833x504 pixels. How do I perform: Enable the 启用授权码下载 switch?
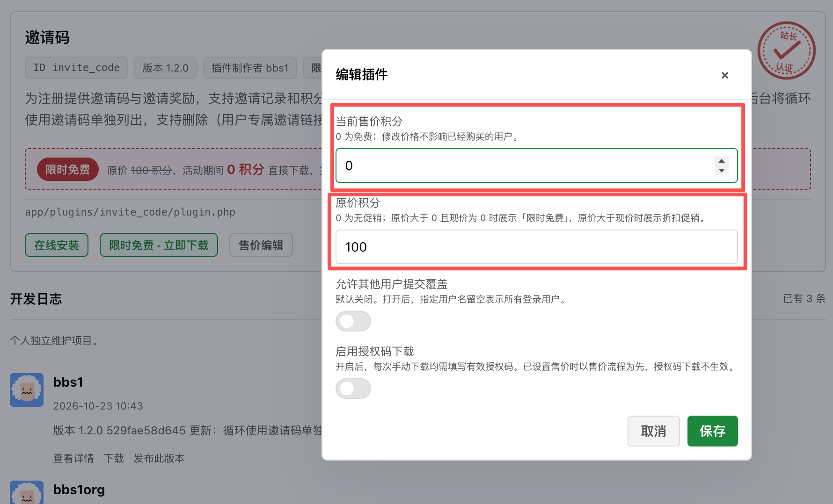353,389
